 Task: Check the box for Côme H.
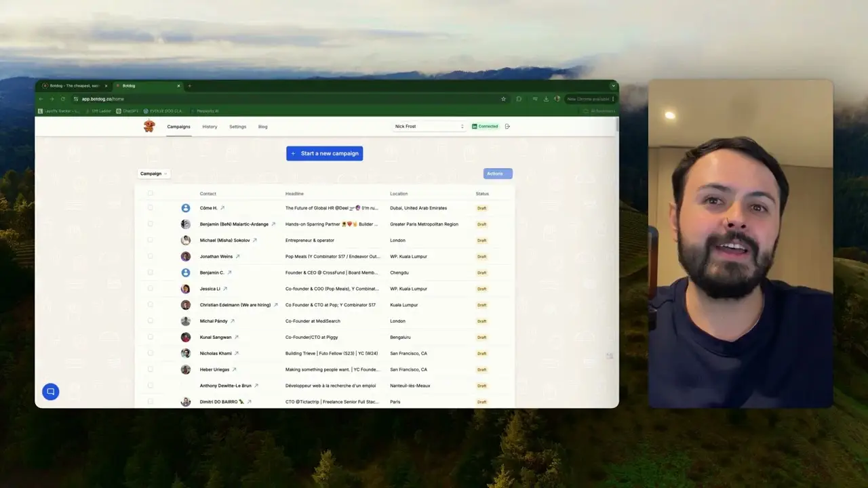pos(151,208)
